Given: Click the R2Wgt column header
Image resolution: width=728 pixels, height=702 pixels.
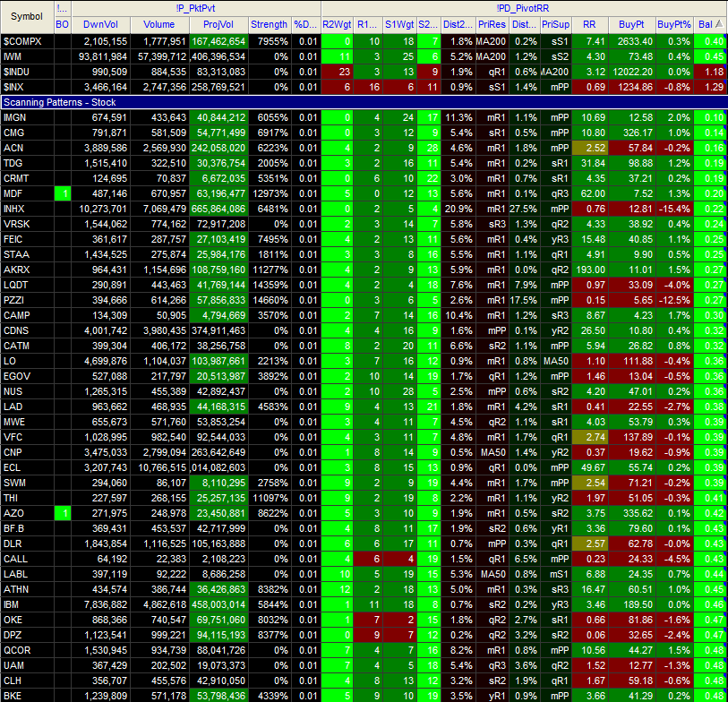Looking at the screenshot, I should point(337,24).
